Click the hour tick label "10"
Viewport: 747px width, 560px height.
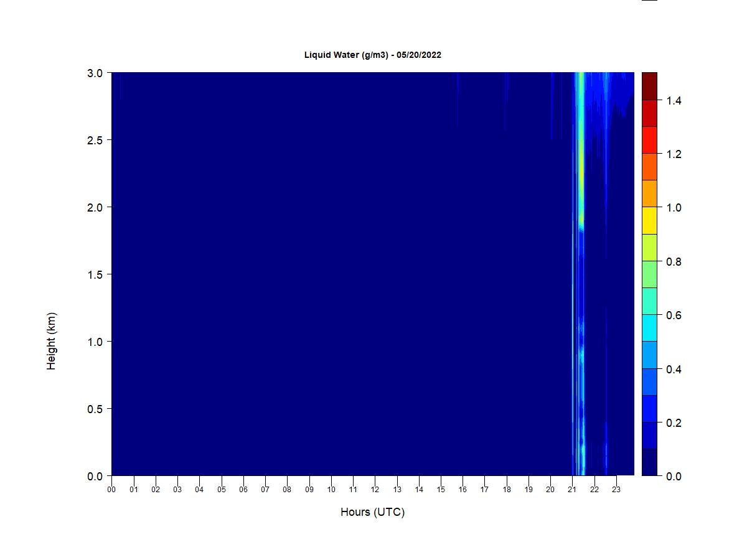tap(331, 490)
